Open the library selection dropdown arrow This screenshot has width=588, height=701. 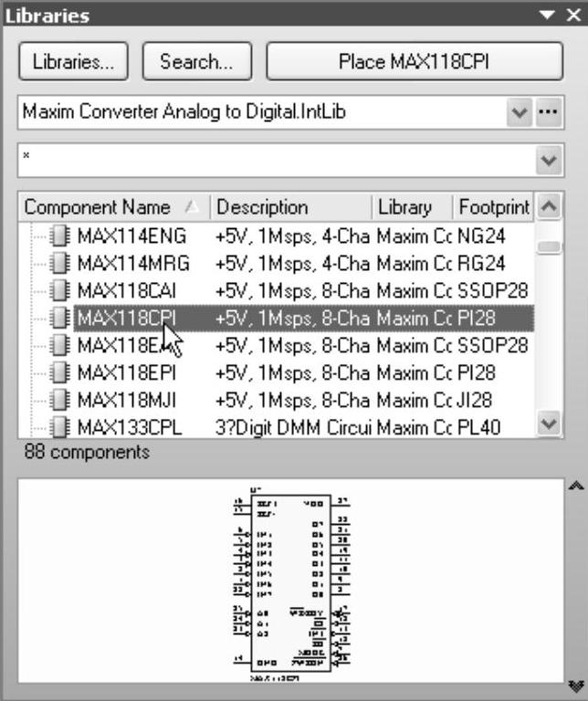[520, 111]
